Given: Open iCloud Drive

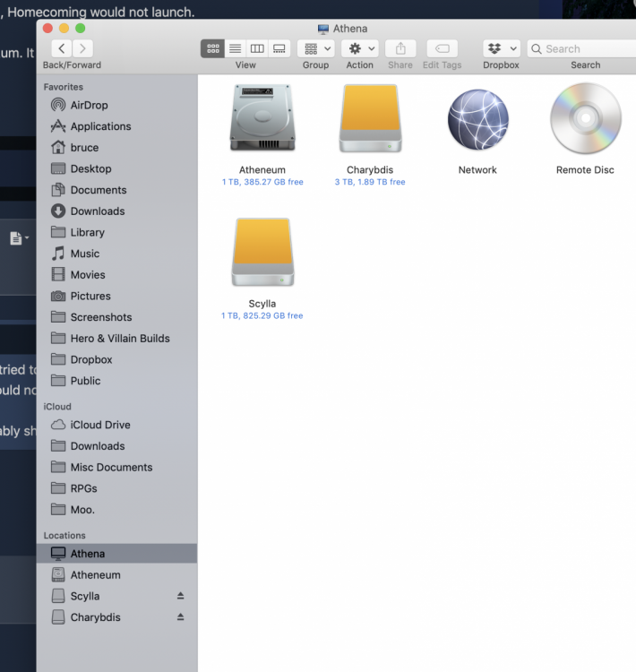Looking at the screenshot, I should coord(116,425).
